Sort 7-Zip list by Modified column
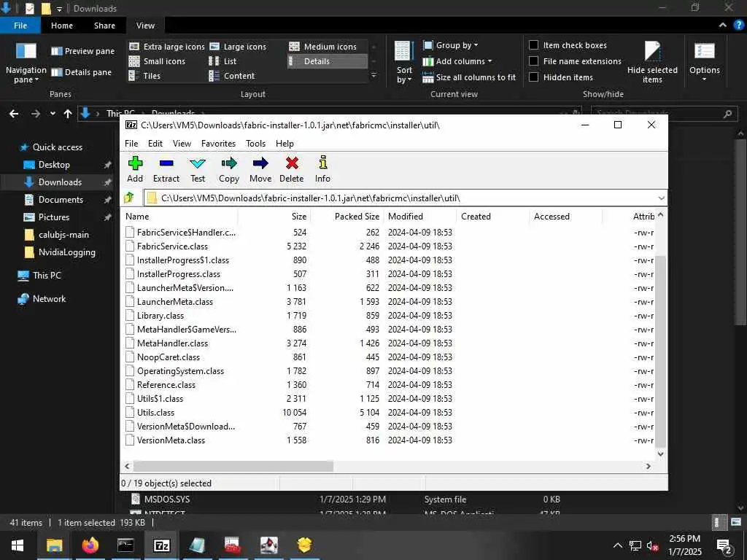Viewport: 747px width, 560px height. 419,216
